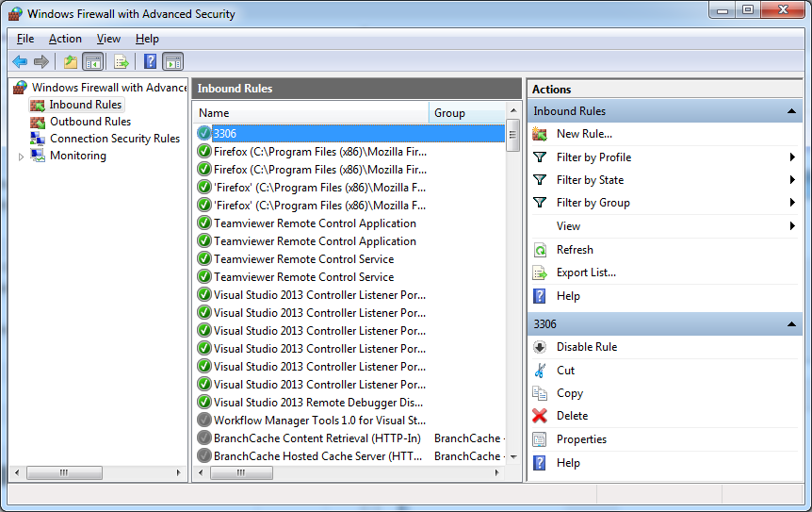Sort by the Group column header

click(x=467, y=113)
